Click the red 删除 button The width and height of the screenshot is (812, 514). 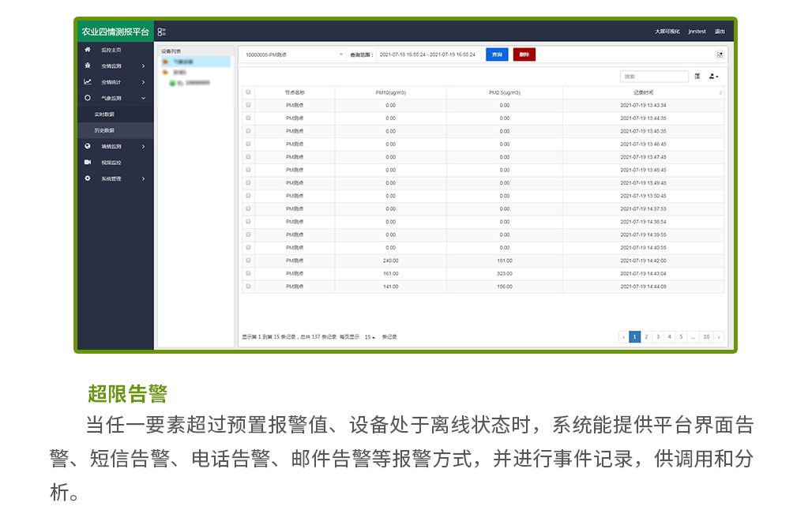tap(524, 54)
